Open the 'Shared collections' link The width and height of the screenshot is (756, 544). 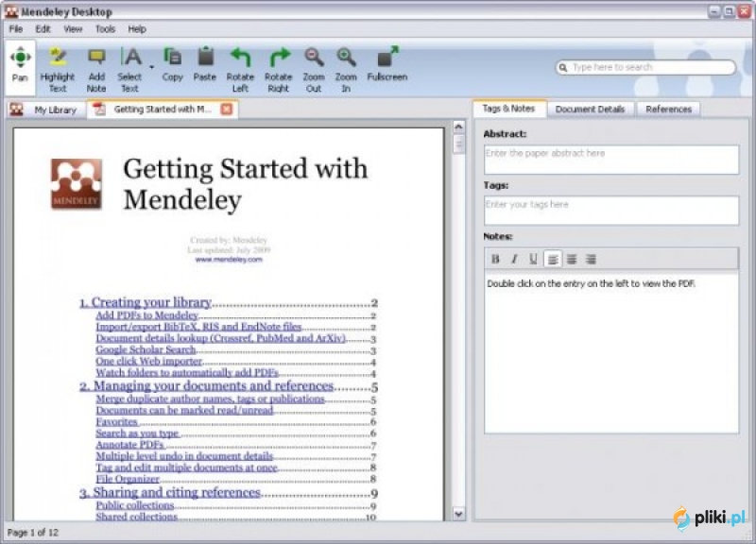coord(136,517)
